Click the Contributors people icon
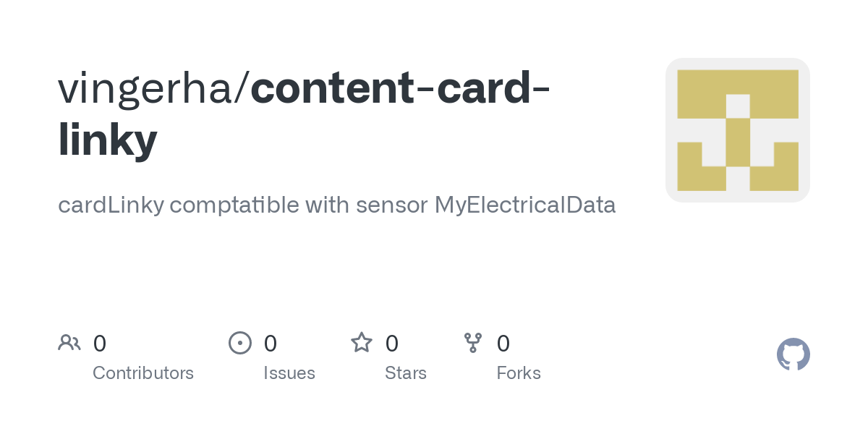Viewport: 868px width, 434px height. coord(69,343)
